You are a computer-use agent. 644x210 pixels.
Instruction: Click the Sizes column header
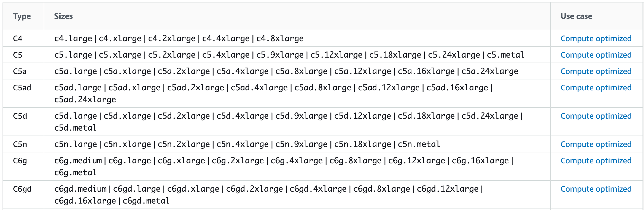[64, 16]
